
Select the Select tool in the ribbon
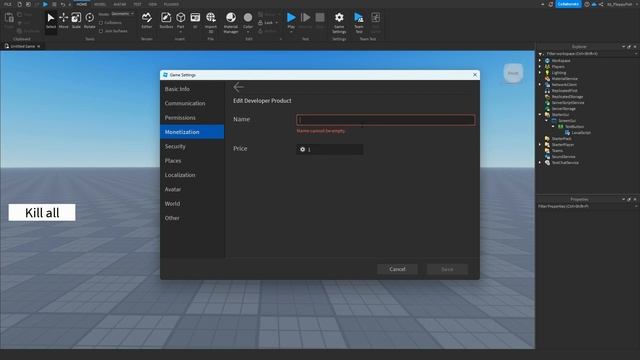51,21
